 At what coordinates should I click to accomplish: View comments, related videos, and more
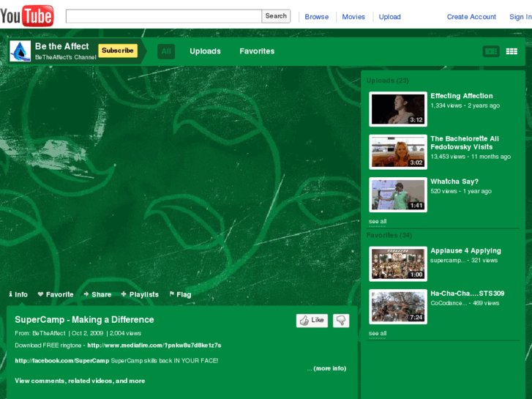[x=80, y=381]
